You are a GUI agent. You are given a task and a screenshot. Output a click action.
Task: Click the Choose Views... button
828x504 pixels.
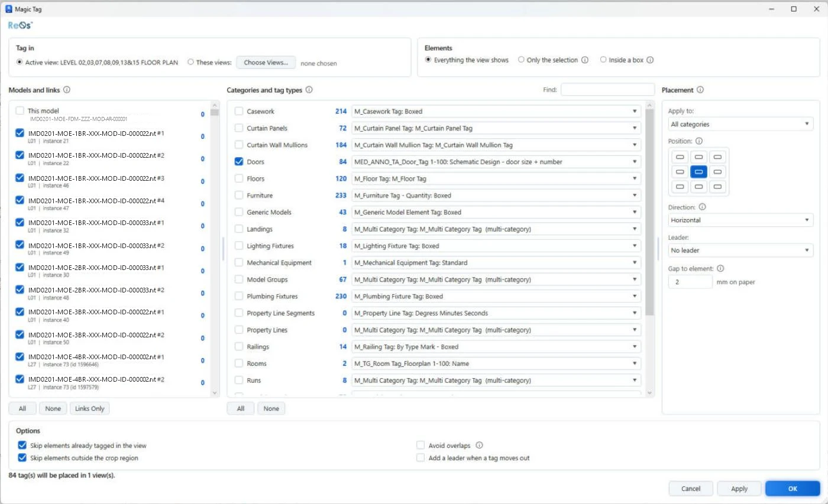[266, 63]
